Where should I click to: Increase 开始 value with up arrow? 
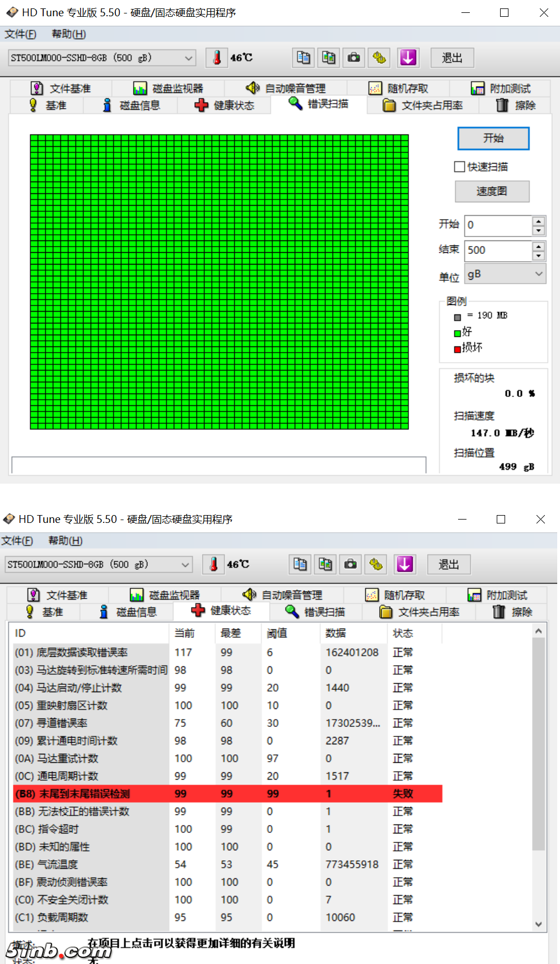click(x=538, y=221)
